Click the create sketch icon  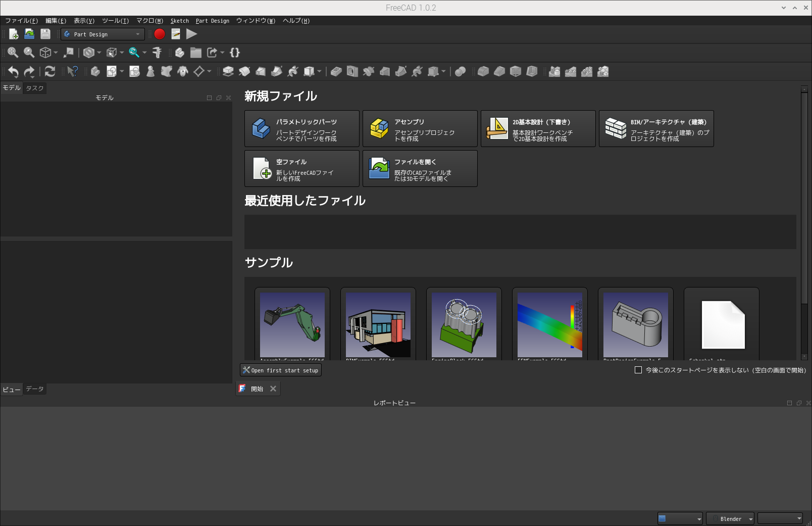[x=112, y=72]
